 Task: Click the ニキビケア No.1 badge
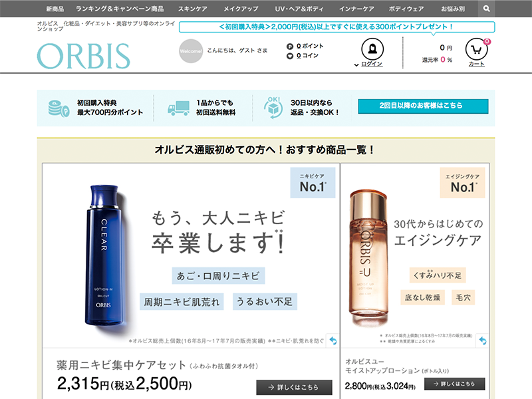click(x=313, y=182)
